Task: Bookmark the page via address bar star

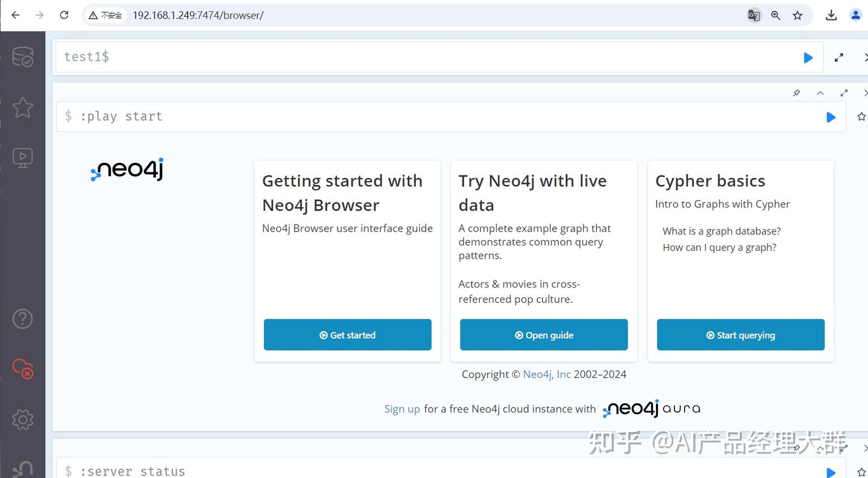Action: coord(797,15)
